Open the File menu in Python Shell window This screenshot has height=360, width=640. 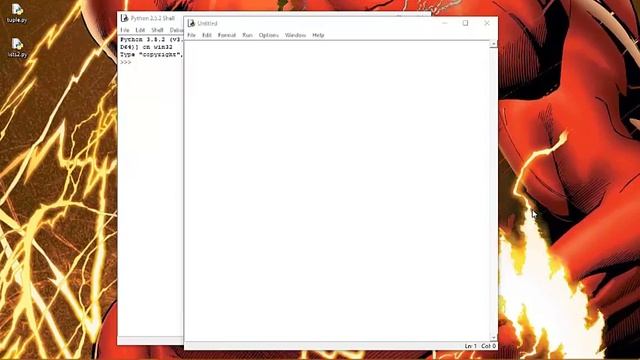[x=125, y=30]
